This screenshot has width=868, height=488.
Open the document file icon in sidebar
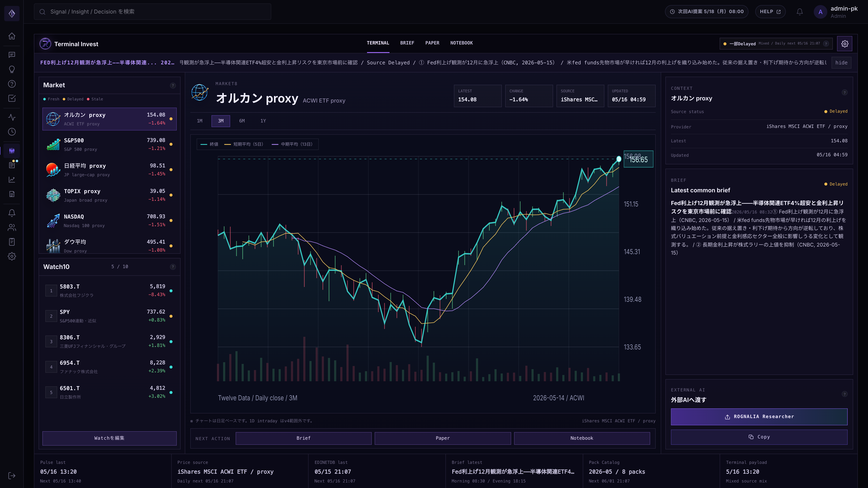(12, 194)
